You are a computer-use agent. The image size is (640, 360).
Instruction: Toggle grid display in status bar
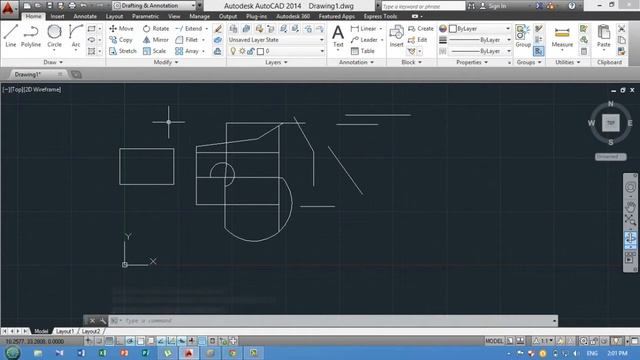tap(109, 341)
